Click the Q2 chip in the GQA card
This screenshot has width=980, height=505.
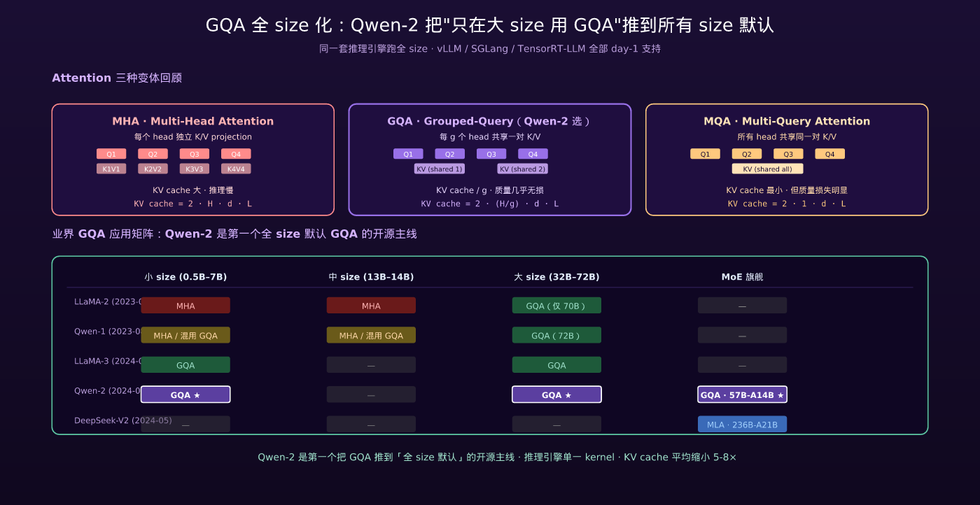click(x=449, y=154)
